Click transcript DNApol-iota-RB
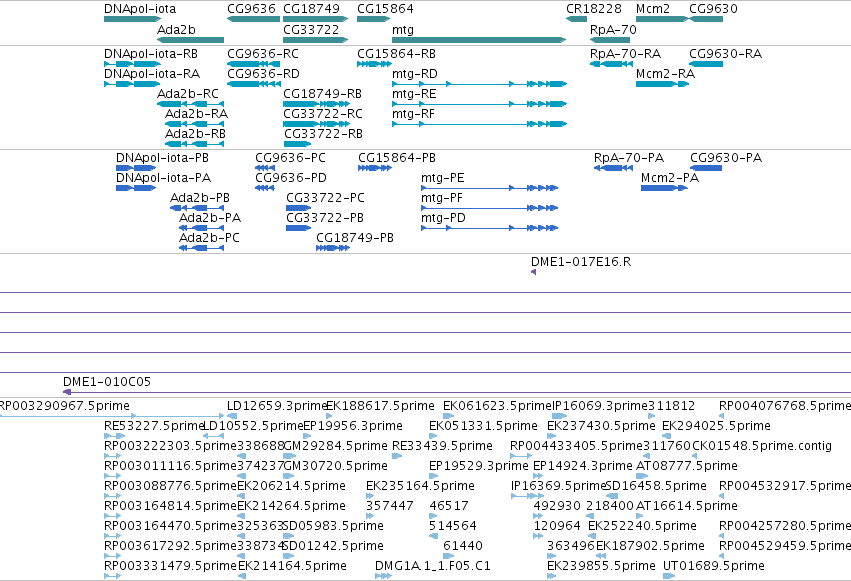Viewport: 851px width, 581px height. click(151, 54)
